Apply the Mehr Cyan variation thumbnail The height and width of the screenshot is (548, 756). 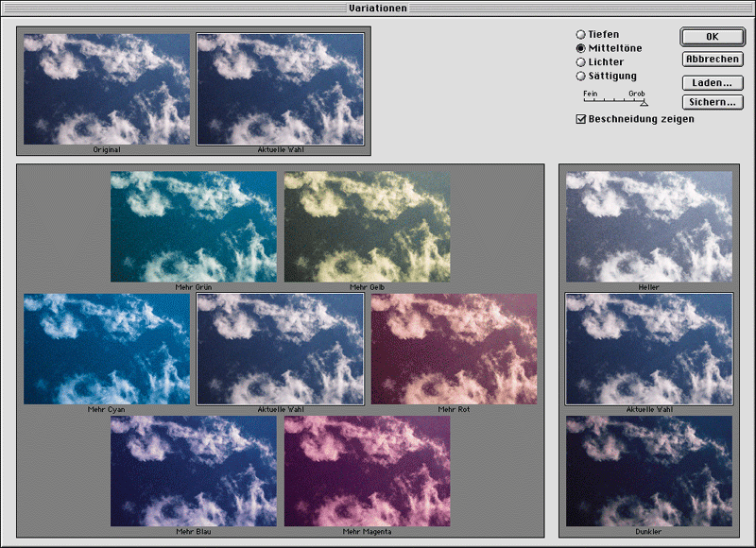pyautogui.click(x=106, y=349)
